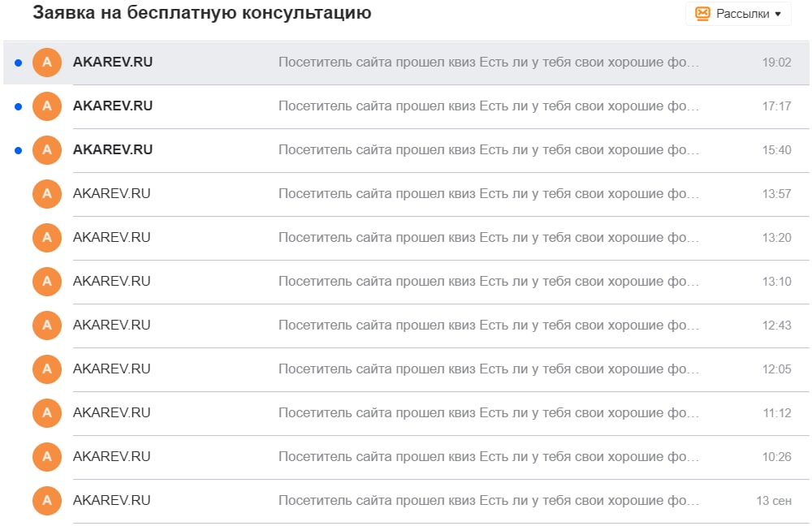812x526 pixels.
Task: Select the avatar of the 17:17 message
Action: pyautogui.click(x=46, y=106)
